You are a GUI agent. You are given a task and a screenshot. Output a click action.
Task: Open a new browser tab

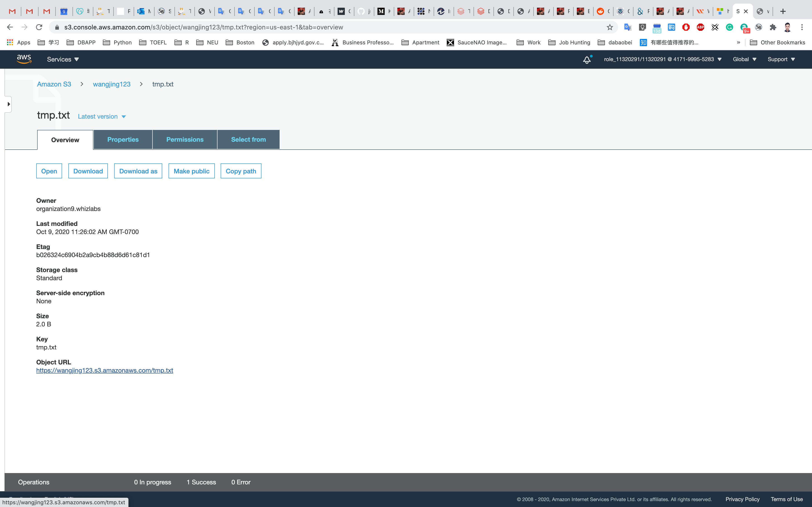pyautogui.click(x=783, y=11)
